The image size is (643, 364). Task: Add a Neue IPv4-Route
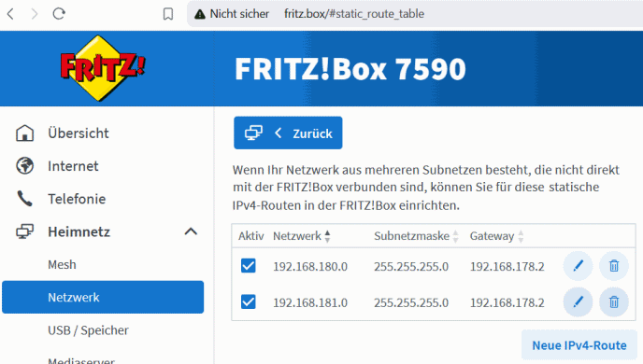579,345
